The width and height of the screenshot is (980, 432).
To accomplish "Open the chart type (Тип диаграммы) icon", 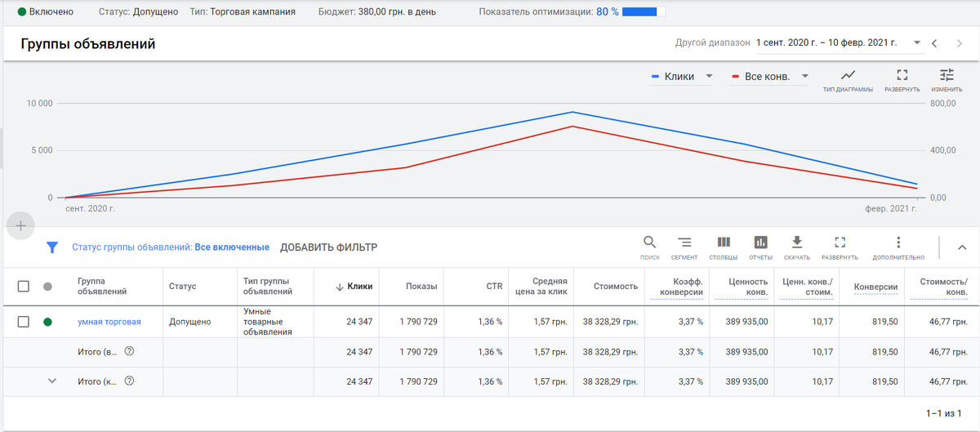I will (x=848, y=75).
